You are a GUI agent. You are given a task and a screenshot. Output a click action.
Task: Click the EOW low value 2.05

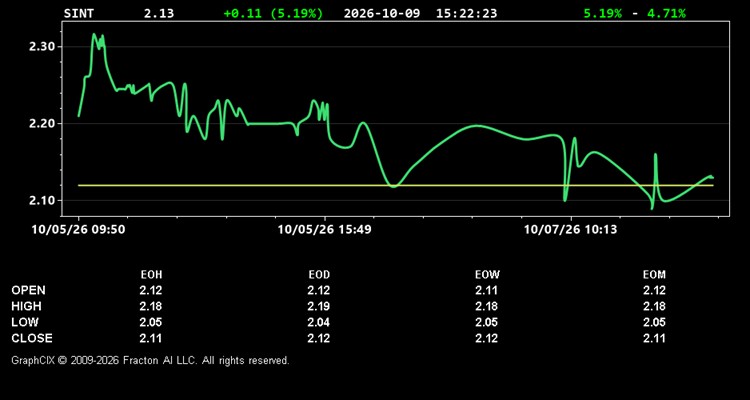[486, 322]
